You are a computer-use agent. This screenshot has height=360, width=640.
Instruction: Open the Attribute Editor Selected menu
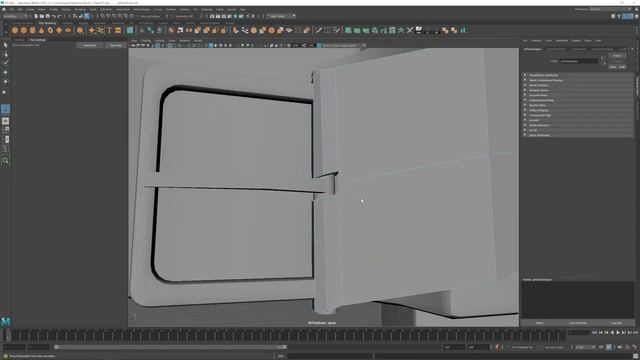click(536, 40)
